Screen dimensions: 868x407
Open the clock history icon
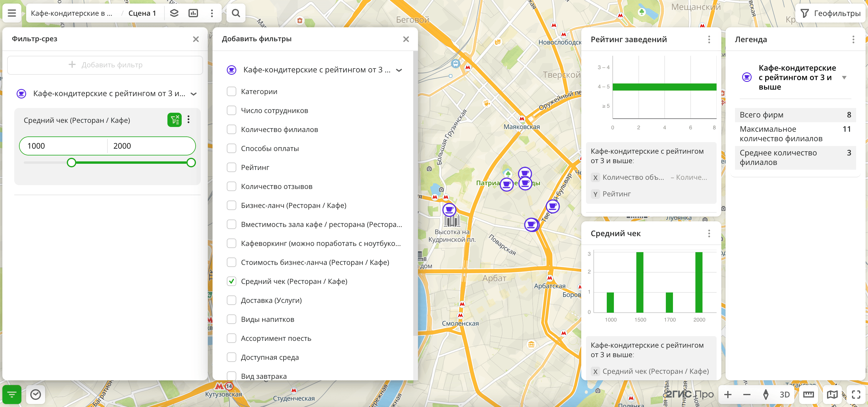tap(35, 394)
